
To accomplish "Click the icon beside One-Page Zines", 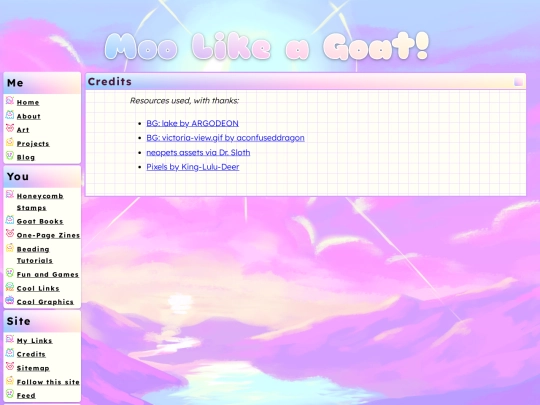I will pos(10,233).
